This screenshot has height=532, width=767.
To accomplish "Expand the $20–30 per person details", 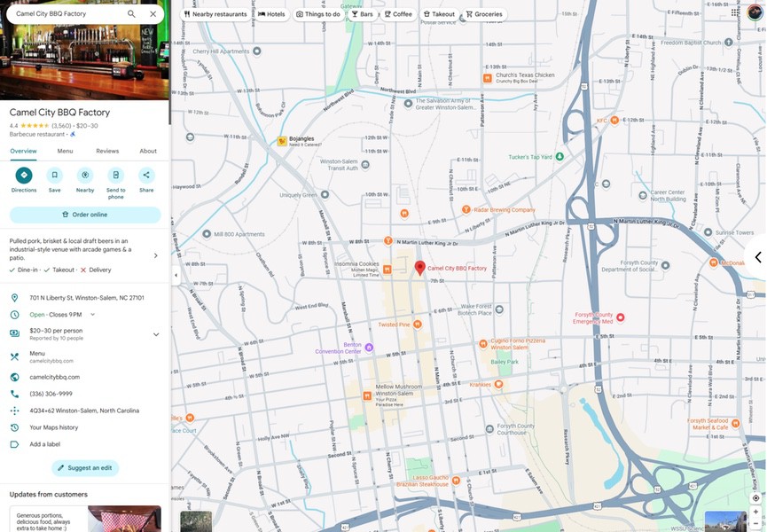I will [x=156, y=334].
